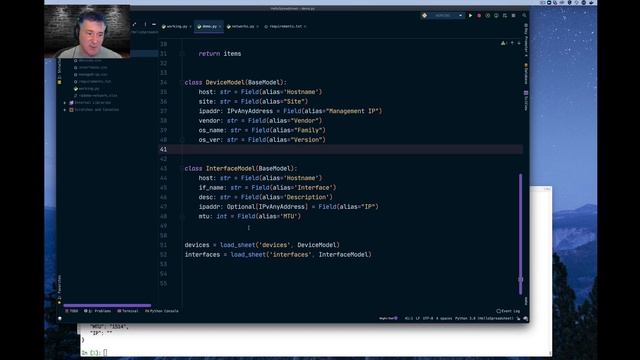Click the class DeviceModel declaration line
Screen dimensions: 640x360
click(236, 82)
